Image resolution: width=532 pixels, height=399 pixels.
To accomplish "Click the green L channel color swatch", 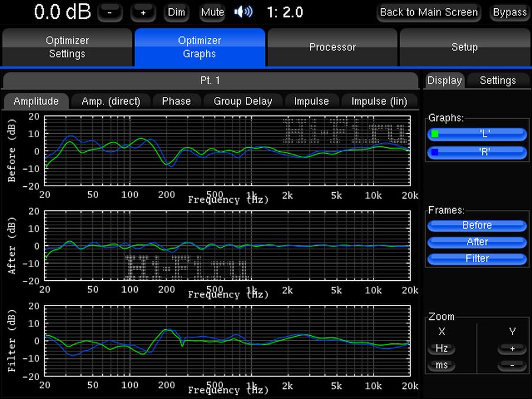I will [x=435, y=134].
